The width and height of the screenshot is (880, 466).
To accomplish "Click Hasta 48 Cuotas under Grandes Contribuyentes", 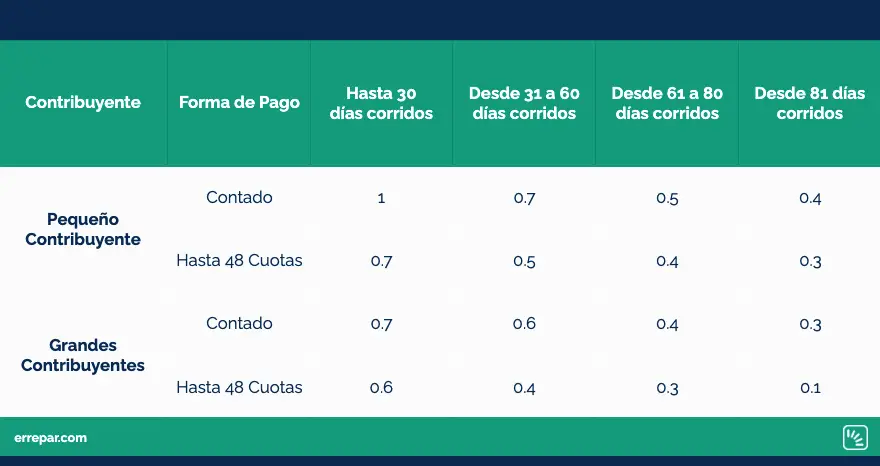I will coord(239,387).
